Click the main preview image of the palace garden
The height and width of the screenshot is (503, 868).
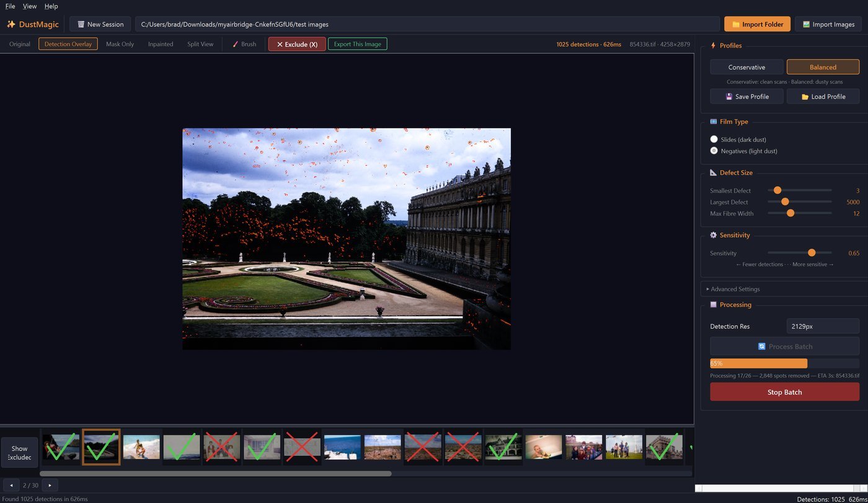pyautogui.click(x=347, y=239)
